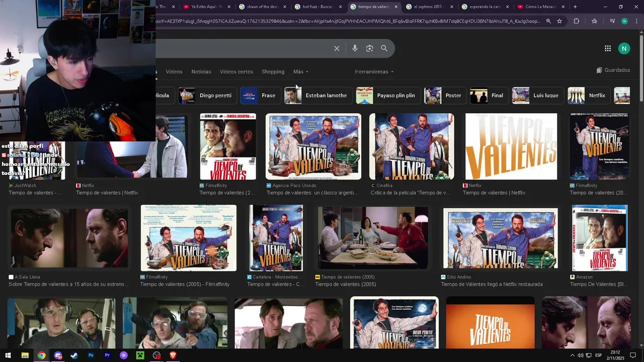Start voice search with microphone icon
The image size is (644, 362).
coord(355,48)
